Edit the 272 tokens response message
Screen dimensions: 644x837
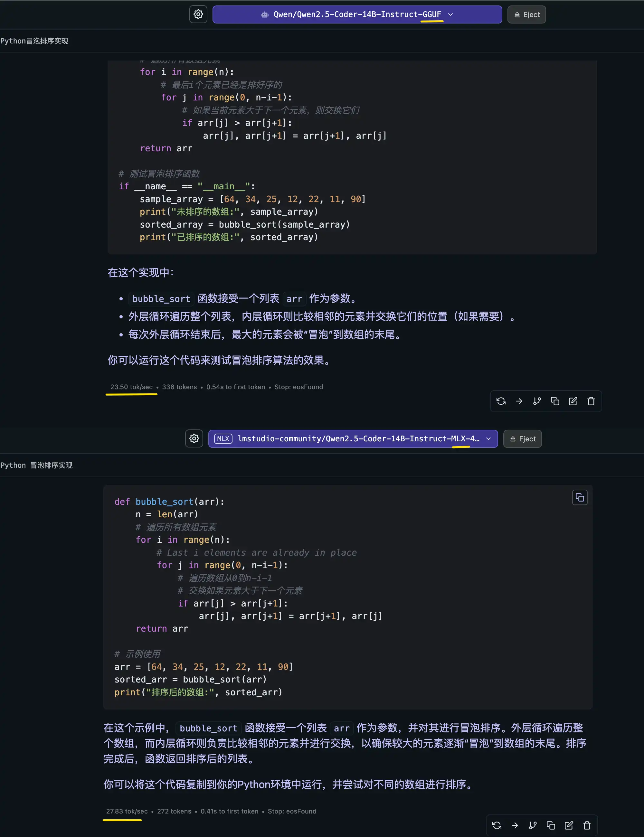(x=568, y=825)
